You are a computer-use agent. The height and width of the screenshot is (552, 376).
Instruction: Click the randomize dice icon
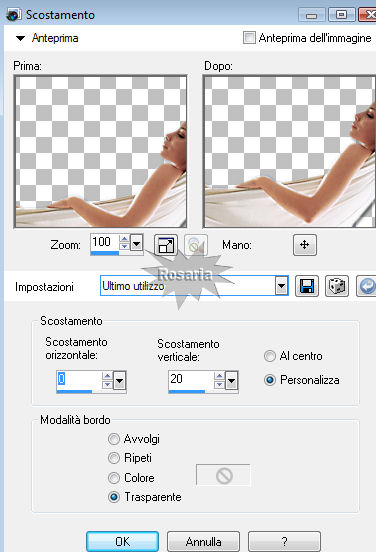pyautogui.click(x=337, y=286)
